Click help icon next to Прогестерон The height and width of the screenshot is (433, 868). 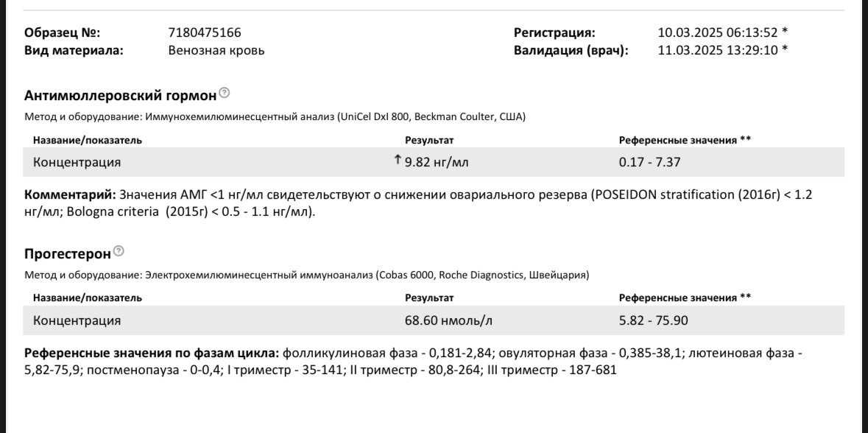(x=119, y=252)
